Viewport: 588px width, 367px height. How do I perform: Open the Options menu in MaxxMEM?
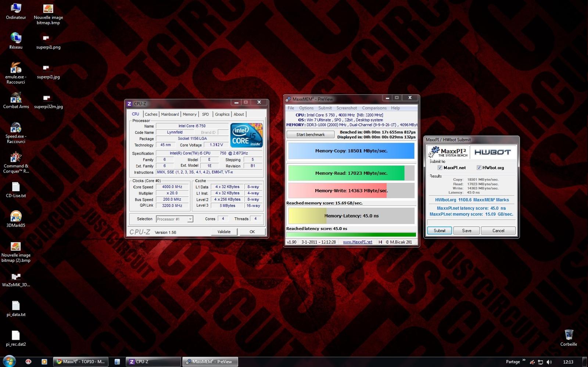pos(306,108)
